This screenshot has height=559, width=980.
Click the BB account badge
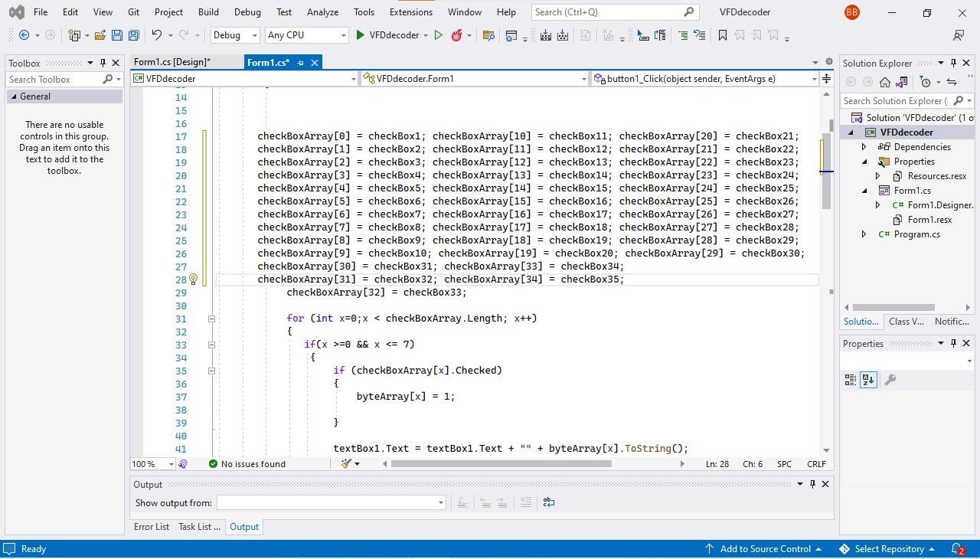(851, 12)
